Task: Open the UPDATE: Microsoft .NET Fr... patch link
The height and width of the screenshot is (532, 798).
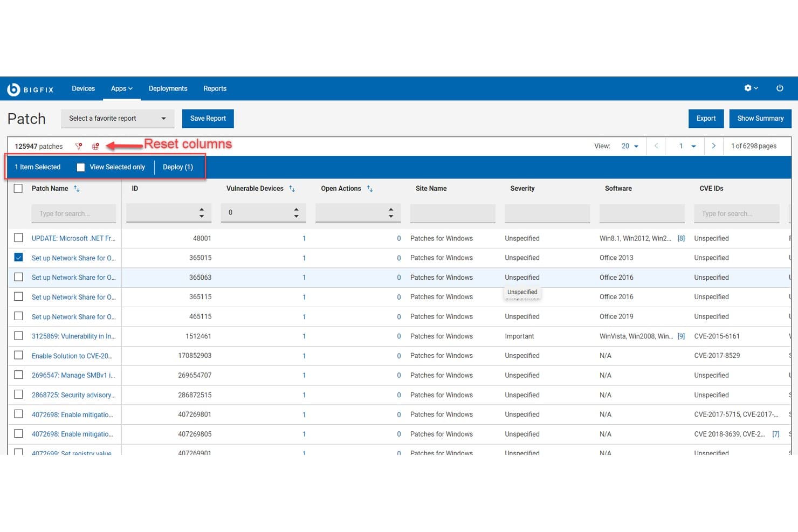Action: pos(73,238)
